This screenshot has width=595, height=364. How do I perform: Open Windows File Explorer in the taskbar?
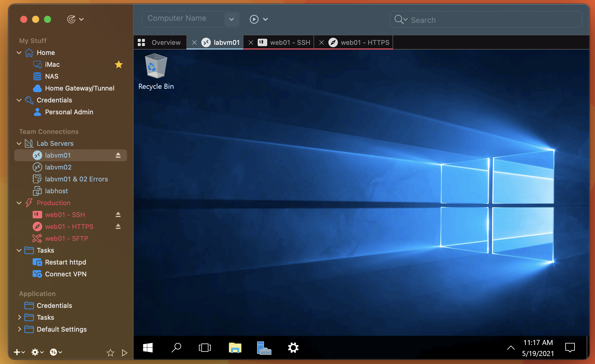tap(235, 347)
